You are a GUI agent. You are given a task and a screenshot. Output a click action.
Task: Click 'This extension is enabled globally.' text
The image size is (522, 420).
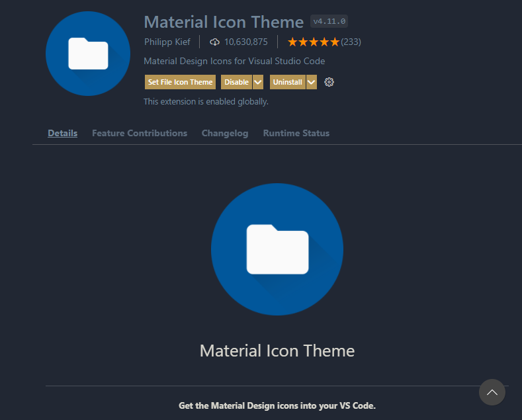click(206, 101)
